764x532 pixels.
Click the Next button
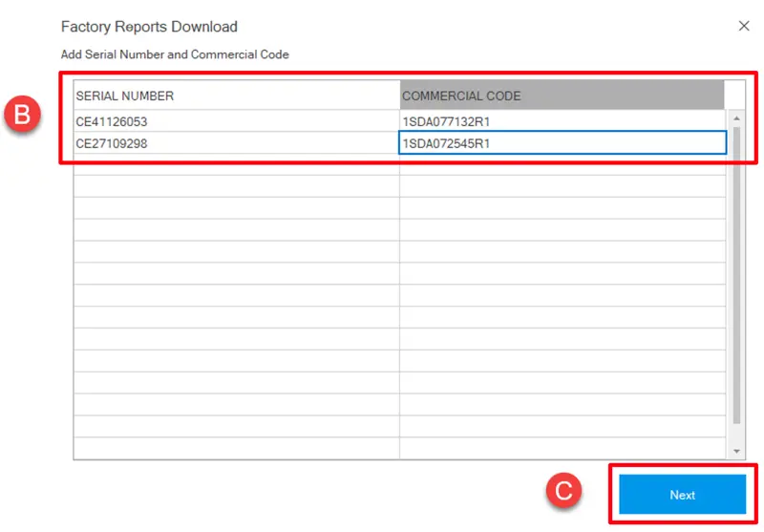682,495
